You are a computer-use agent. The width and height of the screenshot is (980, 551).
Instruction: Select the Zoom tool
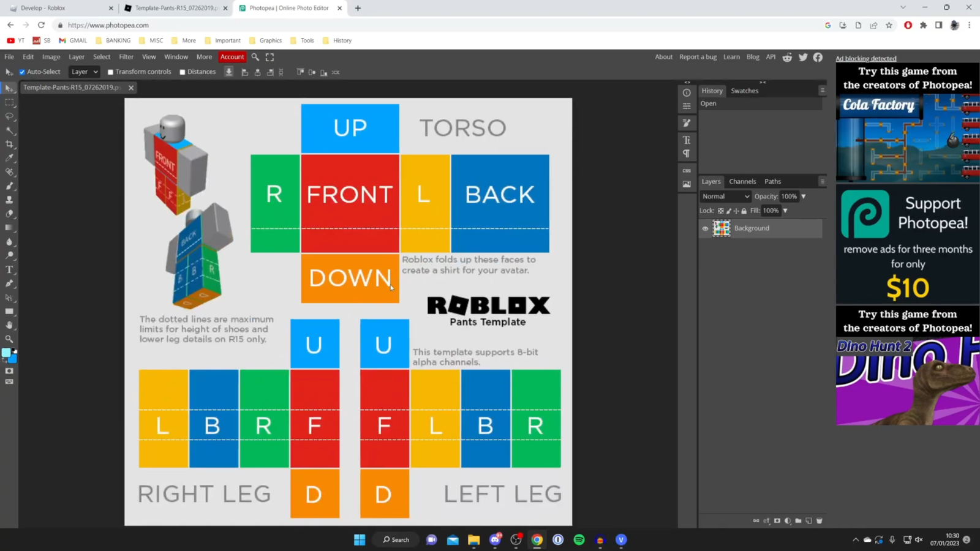(x=9, y=339)
